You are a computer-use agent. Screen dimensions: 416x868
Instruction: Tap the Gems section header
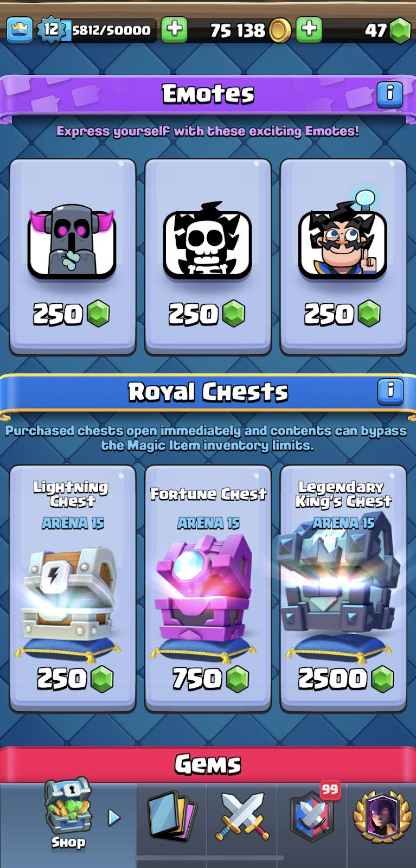tap(208, 764)
